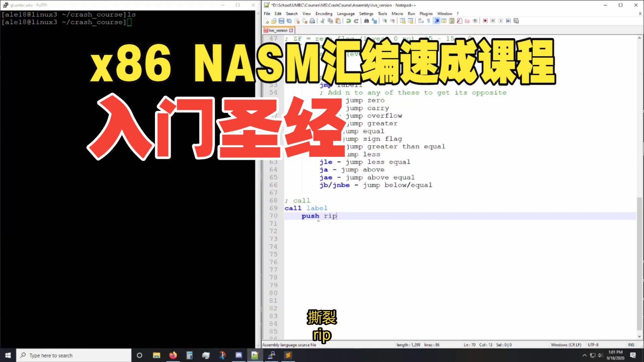
Task: Open UTF-8 encoding selector in status bar
Action: 593,345
